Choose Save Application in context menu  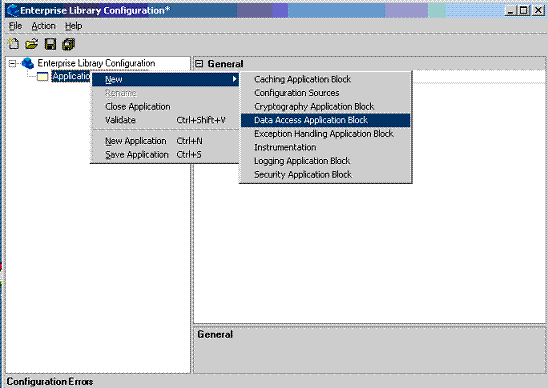coord(165,155)
